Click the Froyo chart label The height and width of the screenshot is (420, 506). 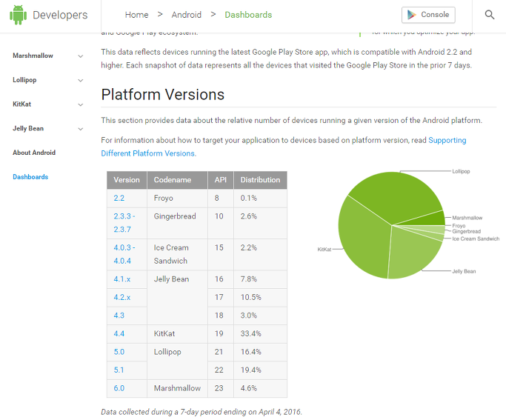[x=459, y=225]
